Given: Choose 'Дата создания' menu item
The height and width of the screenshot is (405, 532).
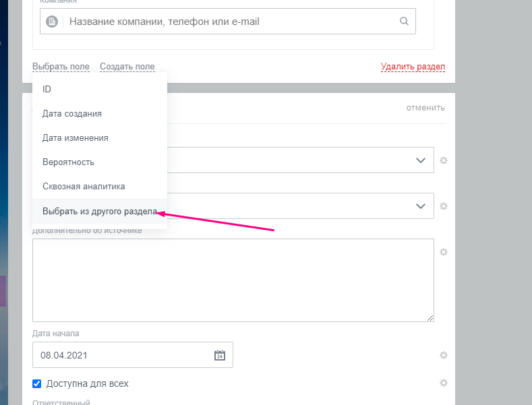Looking at the screenshot, I should [72, 113].
